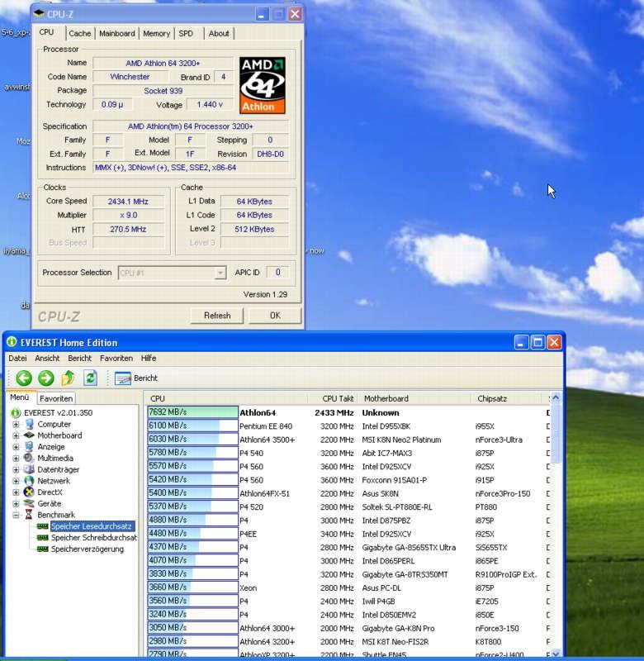Expand the Datenträger tree node
This screenshot has height=661, width=644.
(16, 469)
